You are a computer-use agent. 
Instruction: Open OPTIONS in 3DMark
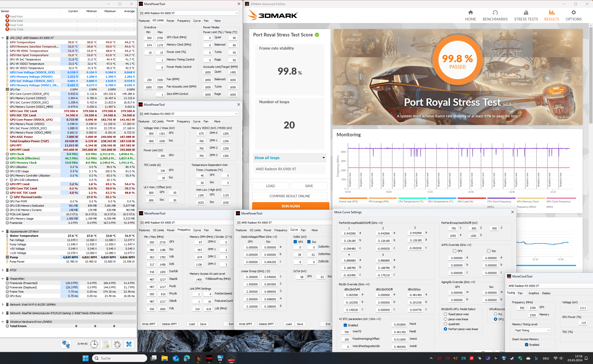[x=574, y=15]
